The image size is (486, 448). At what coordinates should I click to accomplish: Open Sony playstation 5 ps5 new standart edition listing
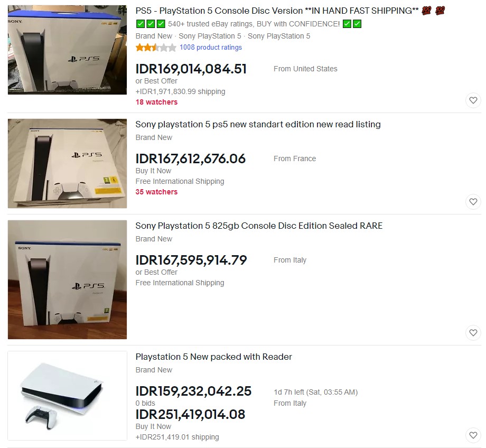click(x=258, y=125)
